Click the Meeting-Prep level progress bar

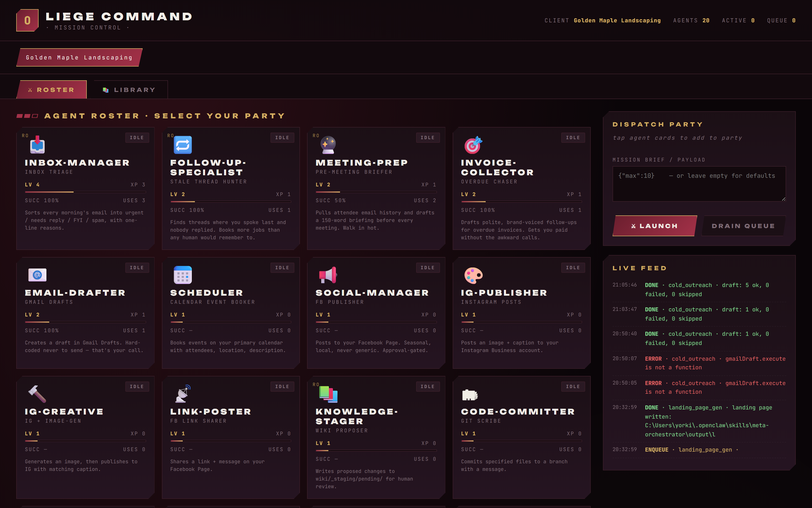[x=376, y=192]
